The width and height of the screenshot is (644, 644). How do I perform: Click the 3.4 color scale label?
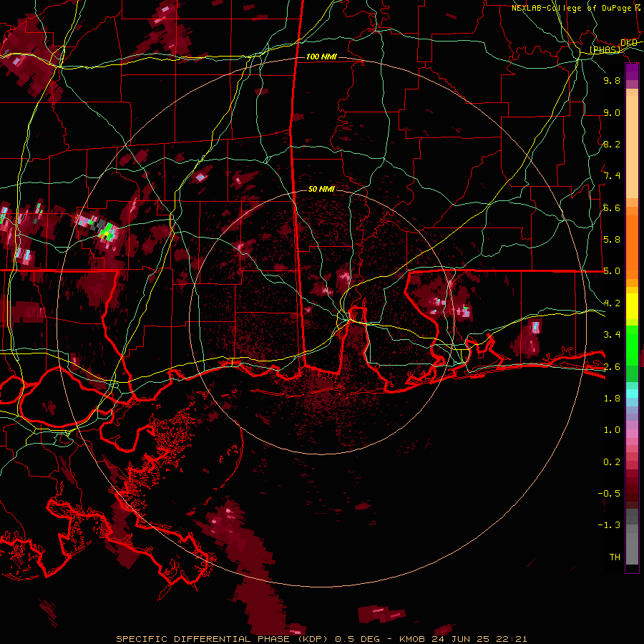coord(612,335)
